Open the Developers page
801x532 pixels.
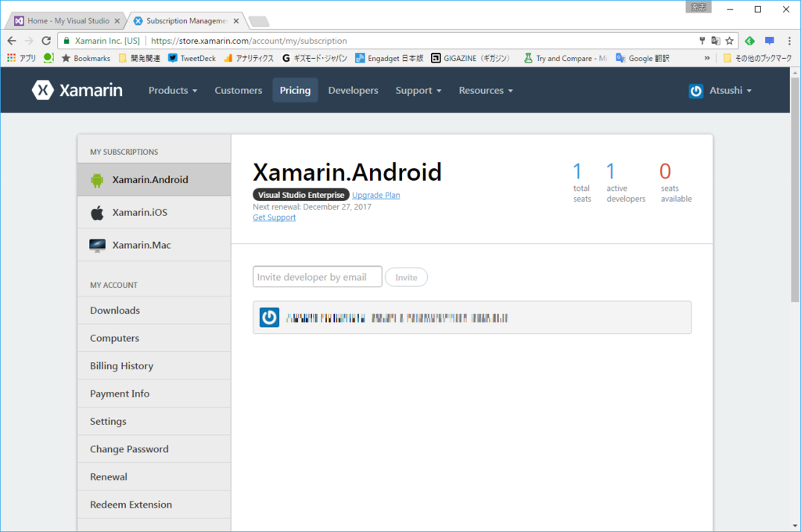pos(353,91)
